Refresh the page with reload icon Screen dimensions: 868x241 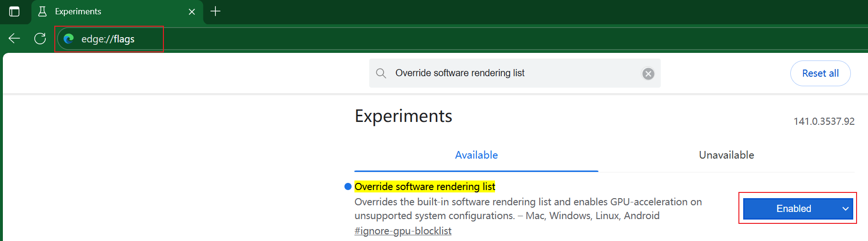[x=40, y=39]
